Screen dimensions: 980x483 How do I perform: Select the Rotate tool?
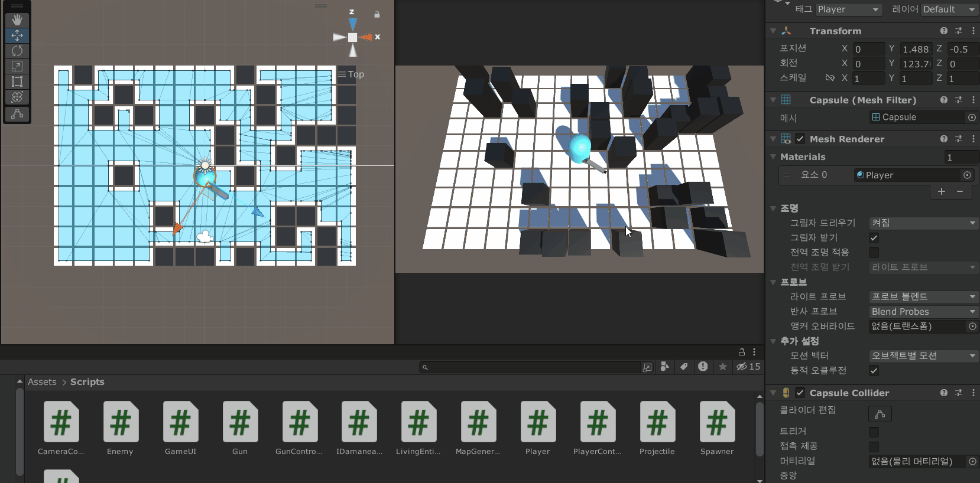coord(17,51)
